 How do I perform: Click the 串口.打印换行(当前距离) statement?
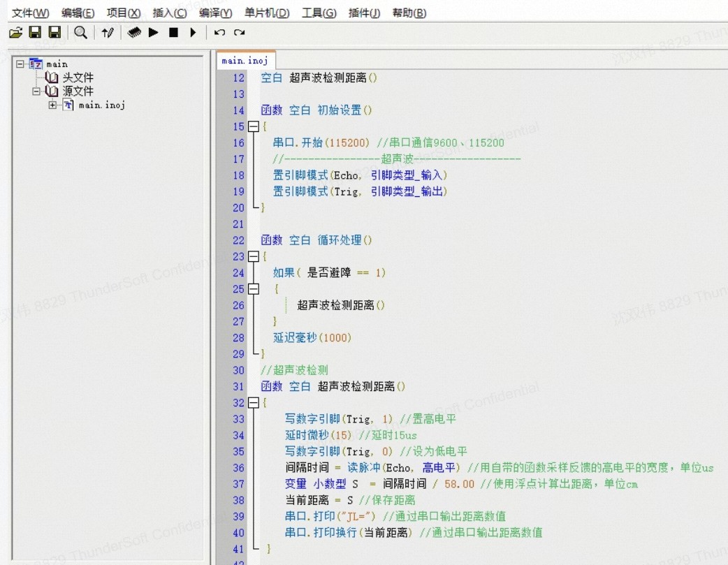click(x=348, y=532)
